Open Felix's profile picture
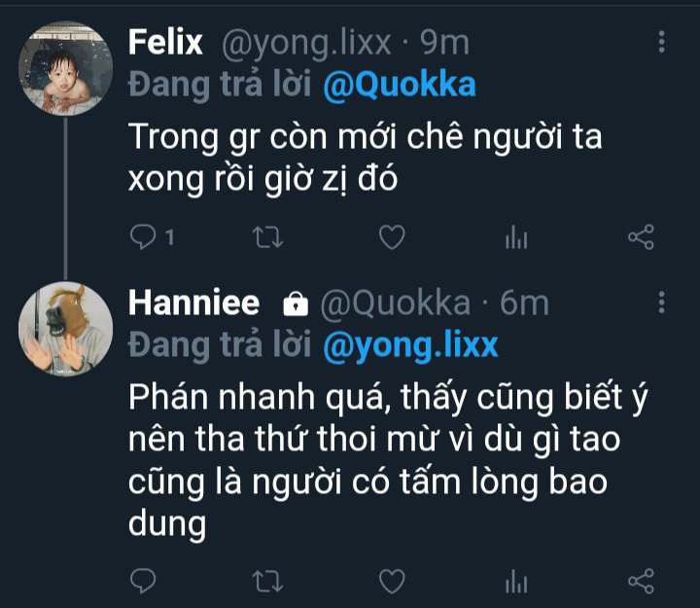 (65, 70)
